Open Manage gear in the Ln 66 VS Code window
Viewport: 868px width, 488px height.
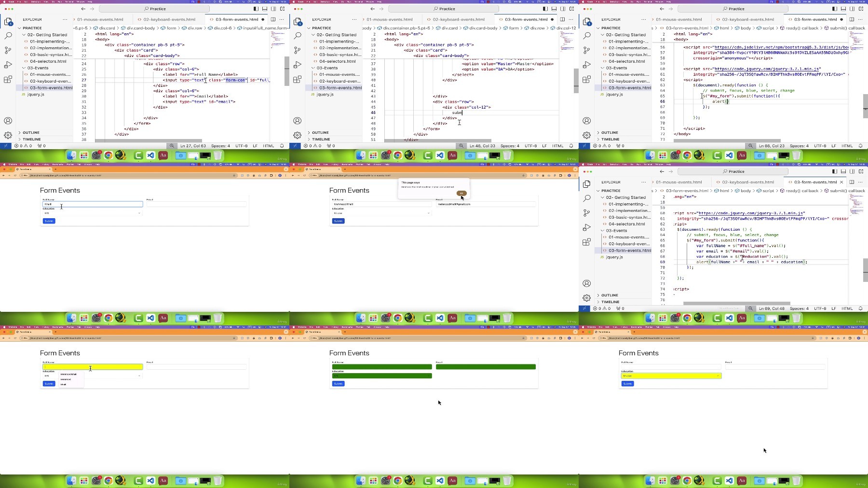pos(587,135)
